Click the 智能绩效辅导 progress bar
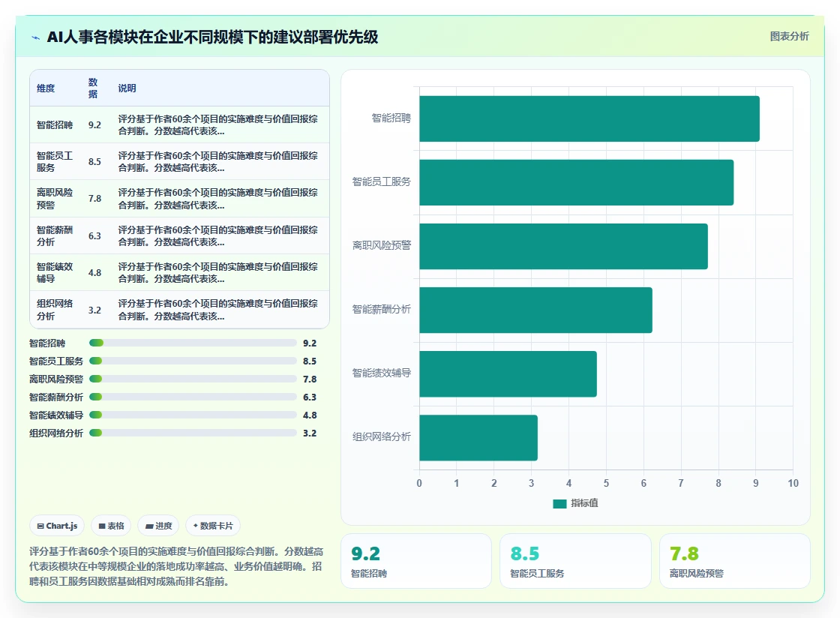840x618 pixels. (x=193, y=415)
